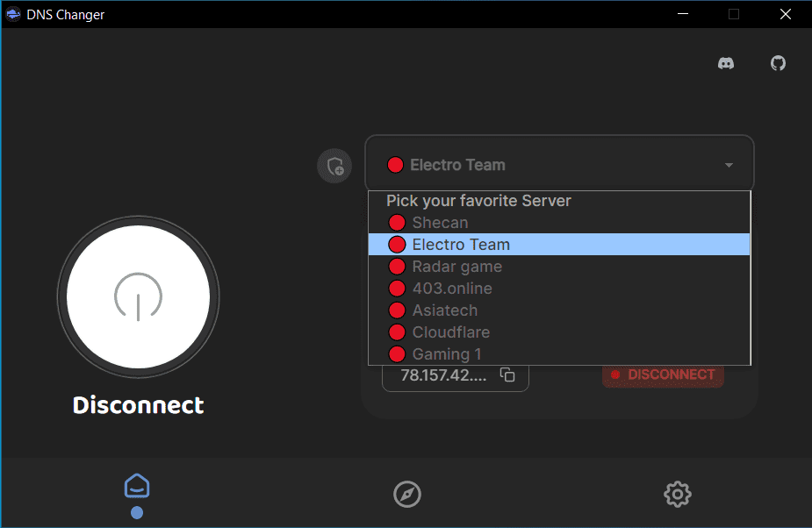Go to the Home tab icon
This screenshot has height=528, width=812.
137,486
